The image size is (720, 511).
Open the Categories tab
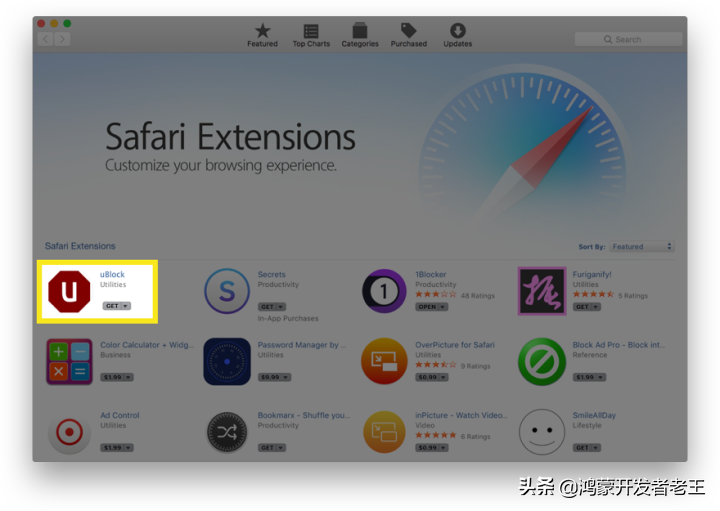360,35
